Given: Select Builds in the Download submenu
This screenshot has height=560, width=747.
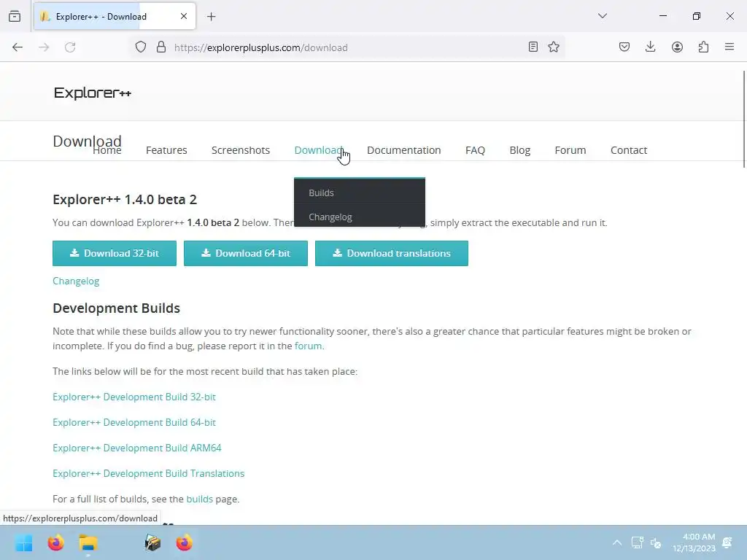Looking at the screenshot, I should (x=360, y=192).
